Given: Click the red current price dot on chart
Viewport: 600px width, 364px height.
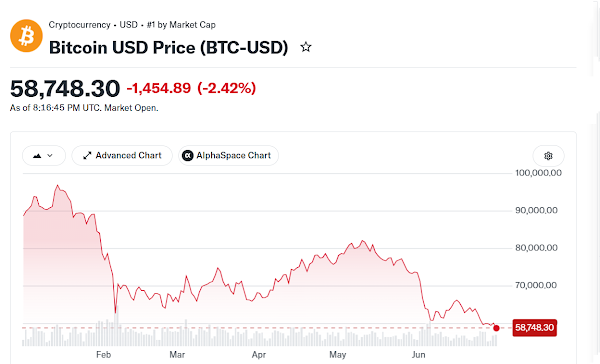Looking at the screenshot, I should tap(496, 328).
